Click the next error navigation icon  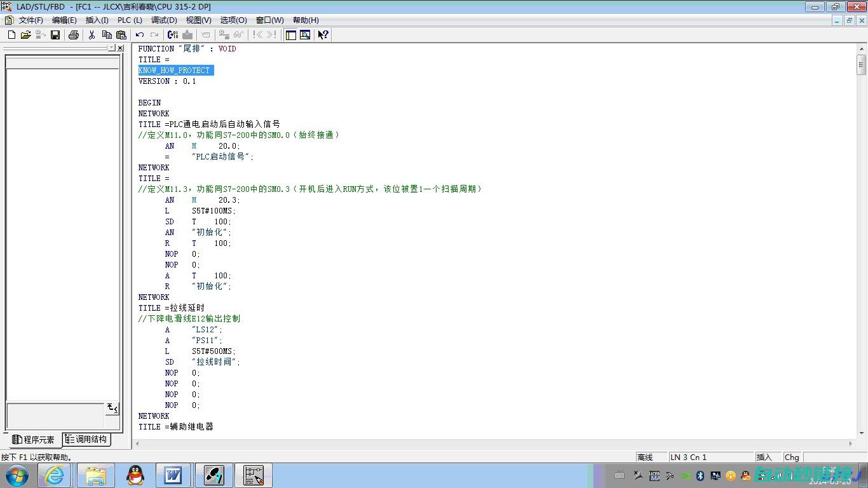[x=272, y=35]
